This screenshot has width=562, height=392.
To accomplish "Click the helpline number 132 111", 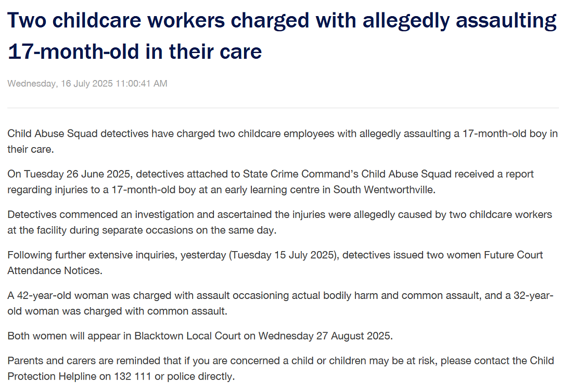I will (133, 376).
